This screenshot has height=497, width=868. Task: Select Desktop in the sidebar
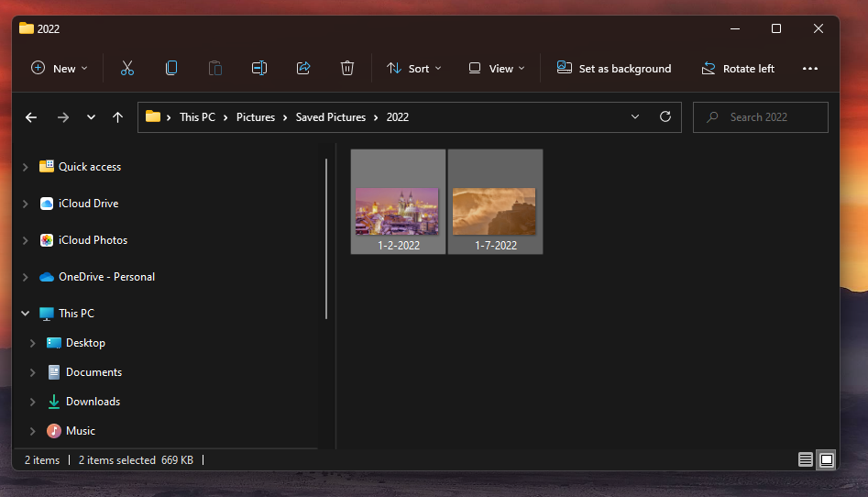[x=85, y=342]
